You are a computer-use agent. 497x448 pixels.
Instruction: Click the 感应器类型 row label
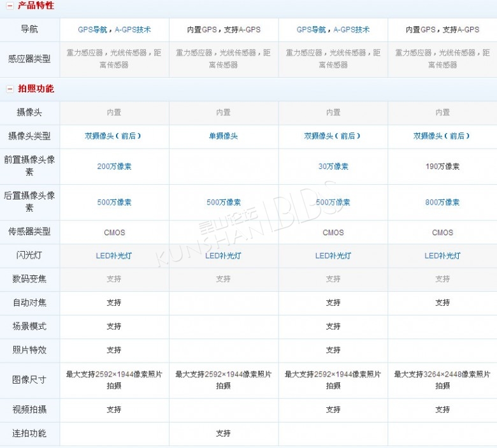[29, 59]
